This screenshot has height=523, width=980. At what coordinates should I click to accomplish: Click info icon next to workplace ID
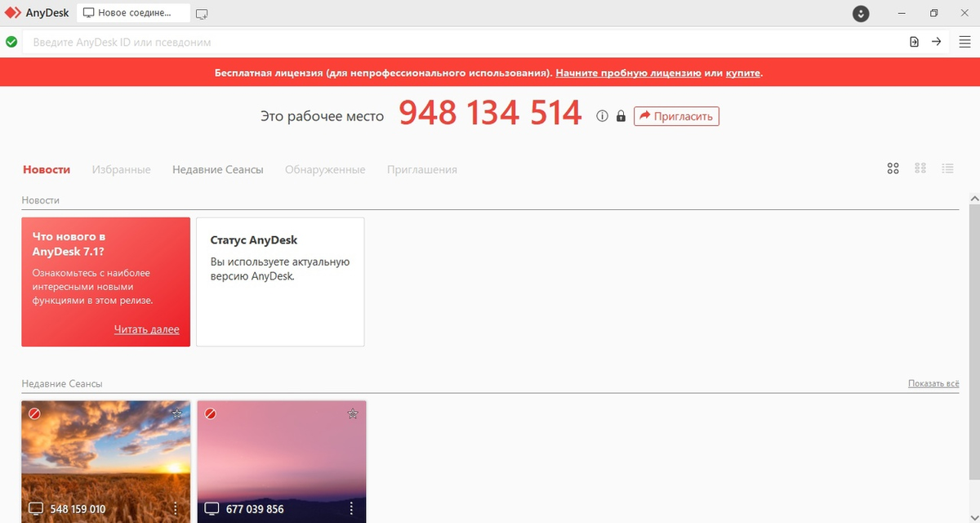click(x=603, y=116)
